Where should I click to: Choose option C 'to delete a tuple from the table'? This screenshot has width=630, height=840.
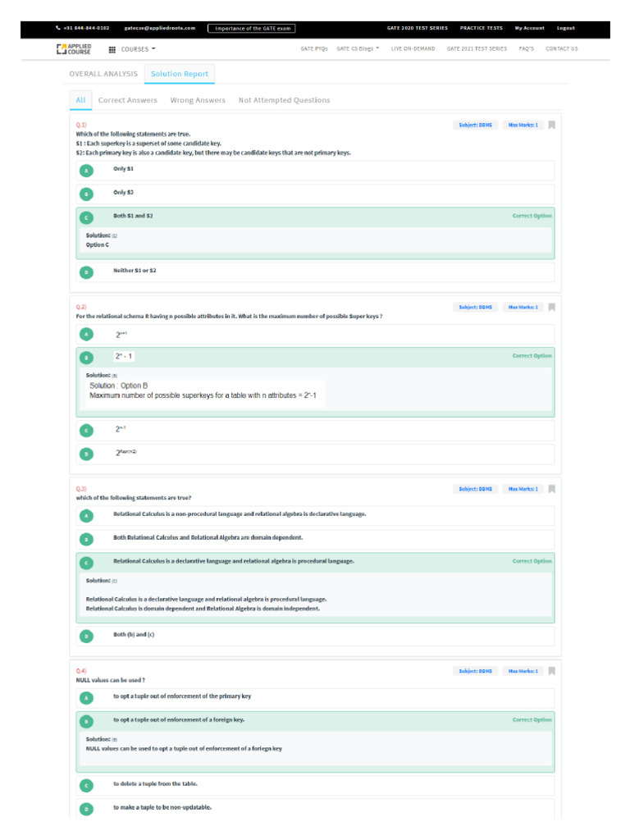click(x=86, y=785)
